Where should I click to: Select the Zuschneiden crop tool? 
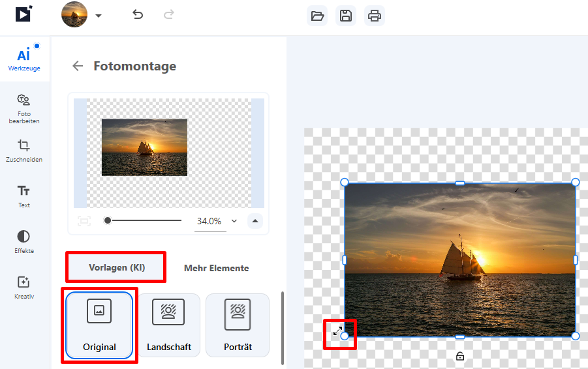tap(24, 151)
